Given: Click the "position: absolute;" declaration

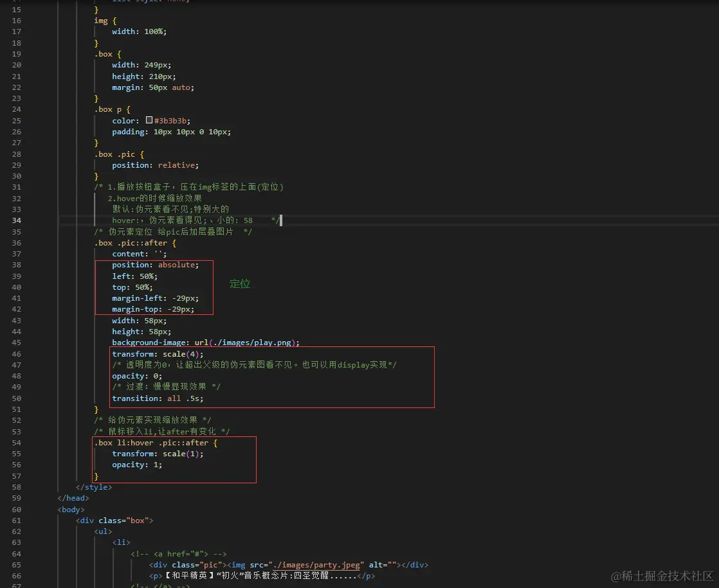Looking at the screenshot, I should pos(156,265).
